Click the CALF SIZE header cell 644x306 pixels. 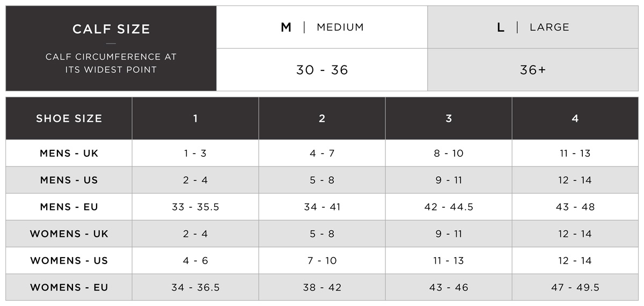pos(111,48)
